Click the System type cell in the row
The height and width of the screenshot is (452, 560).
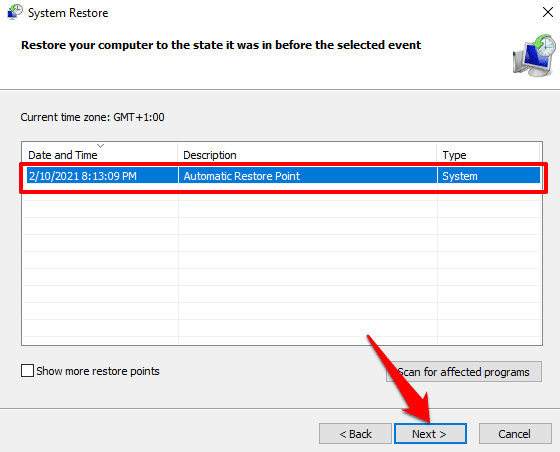460,176
